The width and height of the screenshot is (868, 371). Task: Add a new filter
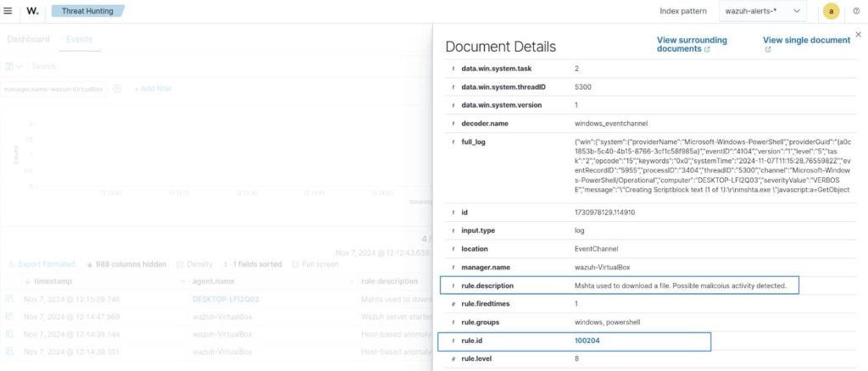(153, 89)
